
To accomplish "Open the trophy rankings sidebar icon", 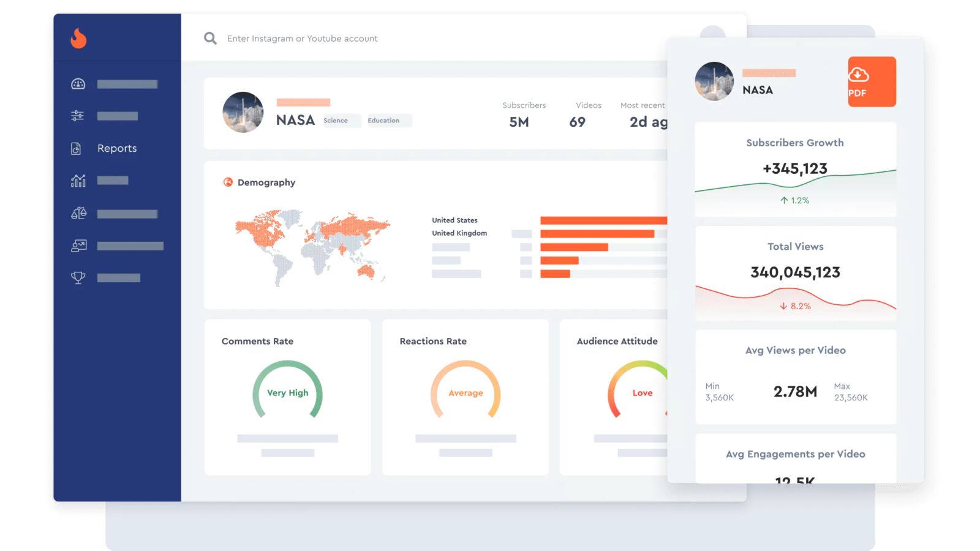I will 78,278.
